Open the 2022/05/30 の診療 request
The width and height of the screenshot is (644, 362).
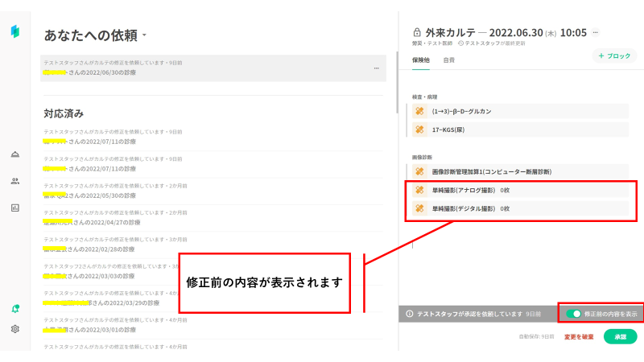tap(213, 191)
